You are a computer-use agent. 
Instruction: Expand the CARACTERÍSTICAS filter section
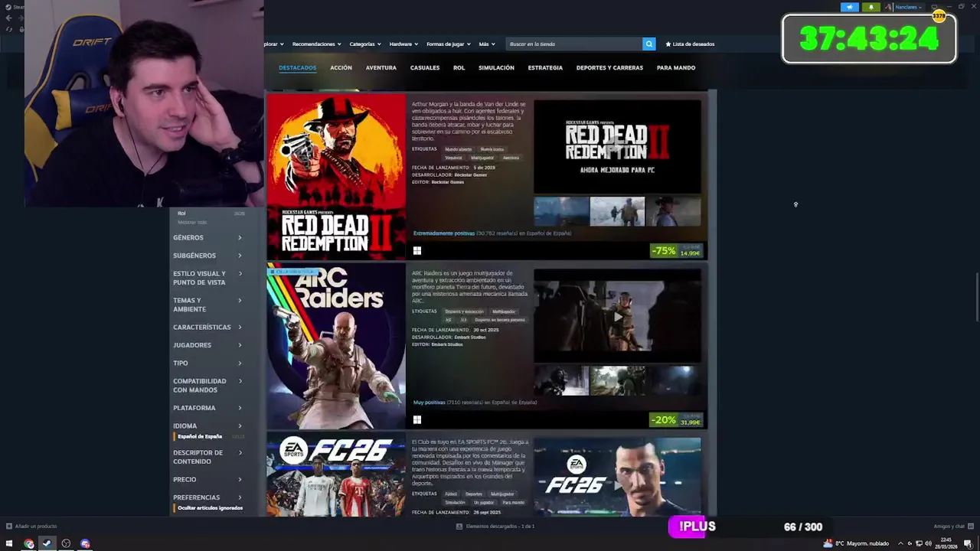click(207, 328)
